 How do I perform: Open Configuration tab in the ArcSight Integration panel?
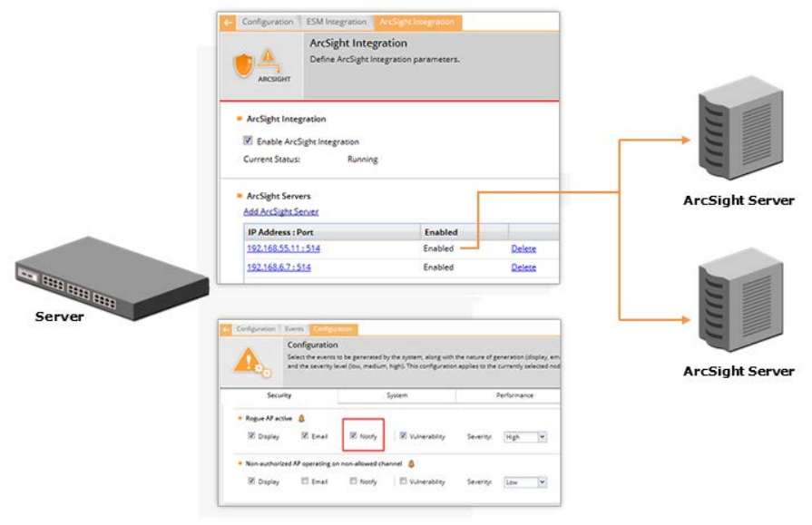point(268,22)
